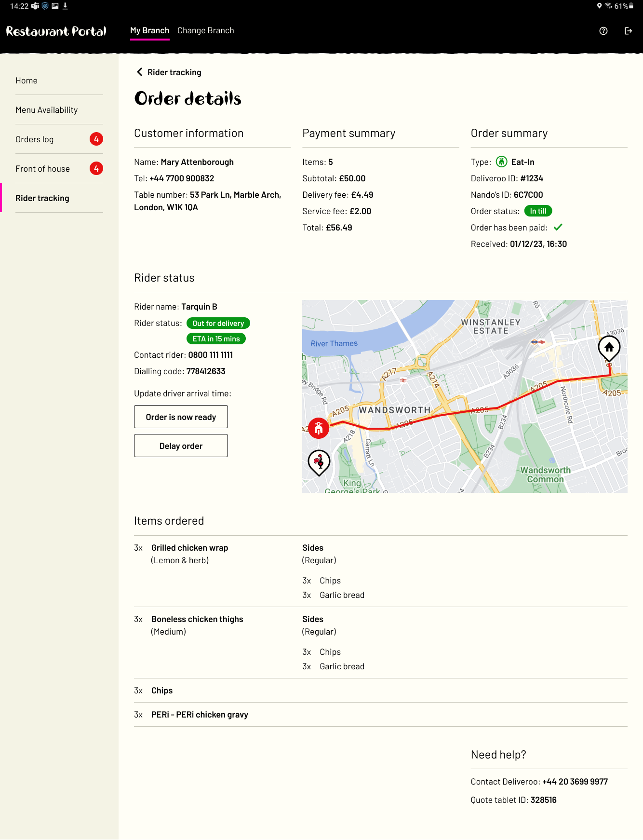This screenshot has height=840, width=643.
Task: Click the Eat-In type icon
Action: point(501,162)
